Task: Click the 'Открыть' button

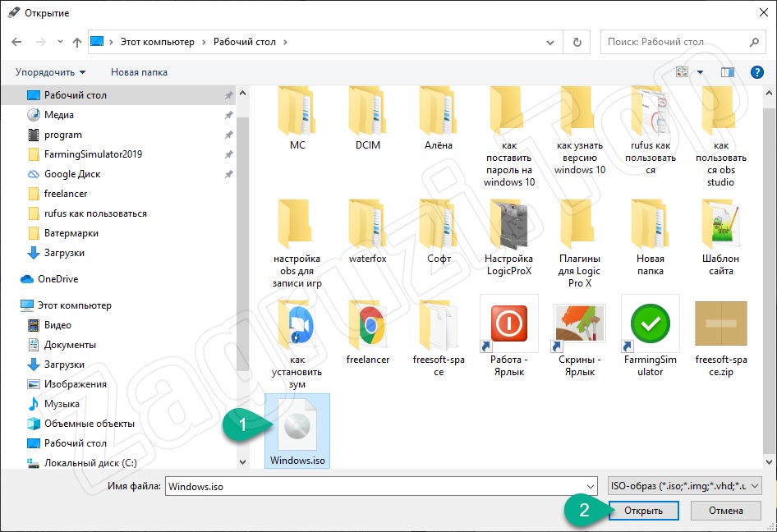Action: [645, 511]
